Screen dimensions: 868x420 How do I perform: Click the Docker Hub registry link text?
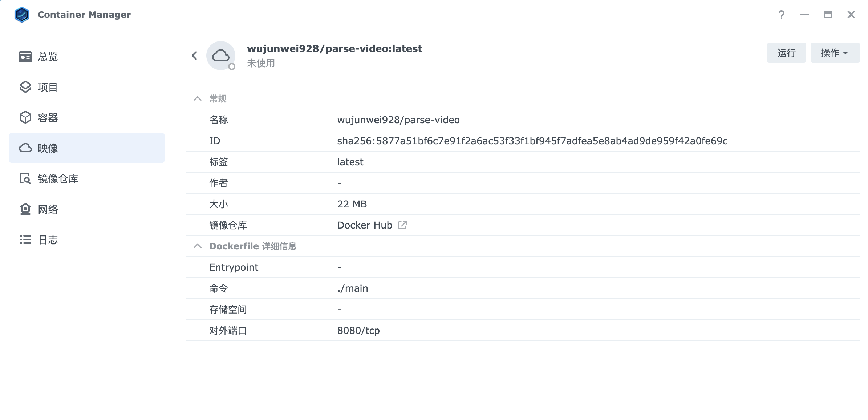point(364,225)
